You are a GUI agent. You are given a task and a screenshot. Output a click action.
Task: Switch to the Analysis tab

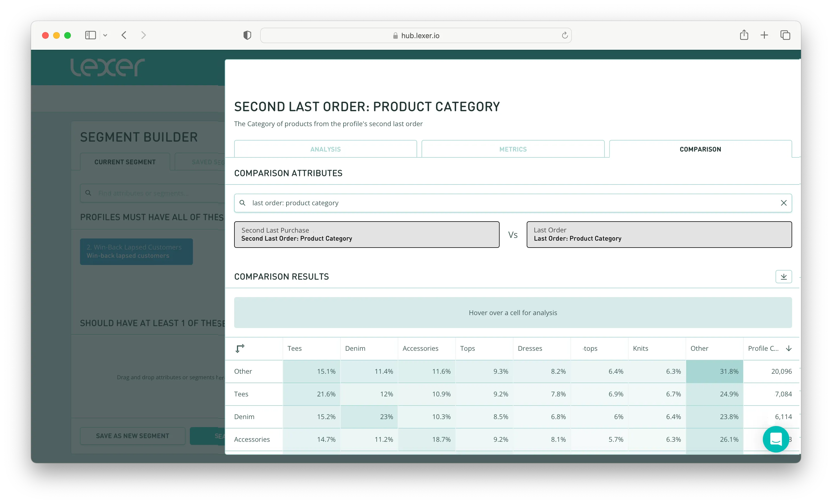325,149
